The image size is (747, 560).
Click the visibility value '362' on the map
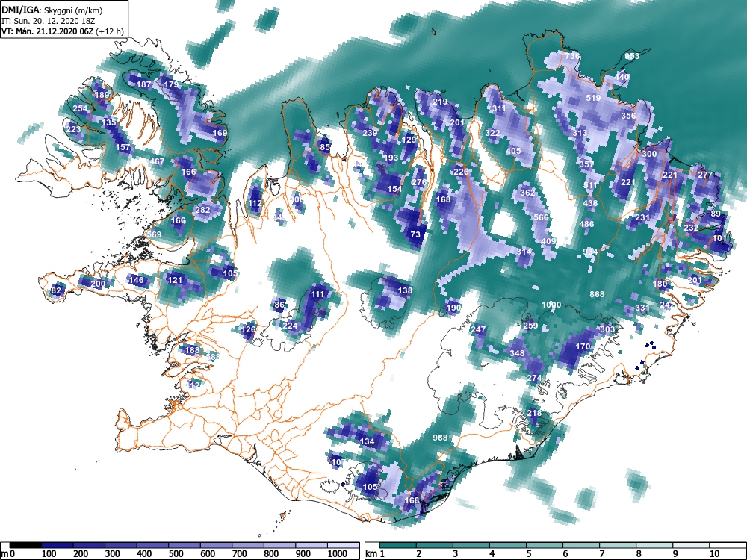(527, 193)
